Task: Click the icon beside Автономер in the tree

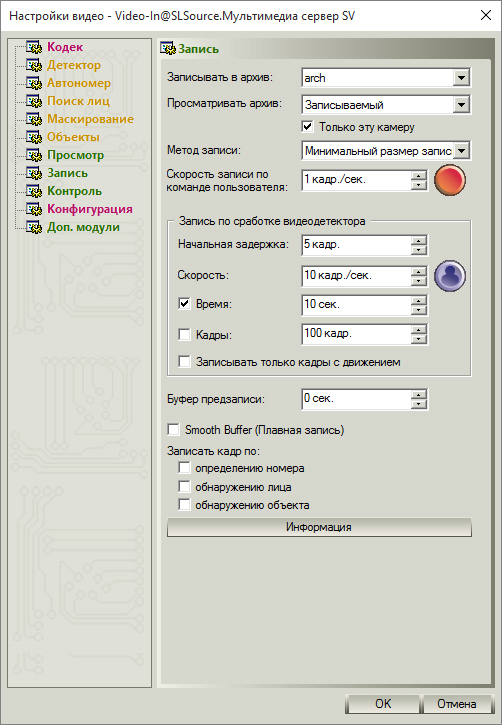Action: coord(34,83)
